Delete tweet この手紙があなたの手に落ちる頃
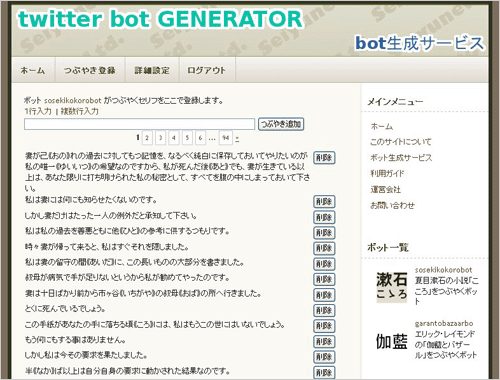Screen dimensions: 500x380 pyautogui.click(x=324, y=326)
